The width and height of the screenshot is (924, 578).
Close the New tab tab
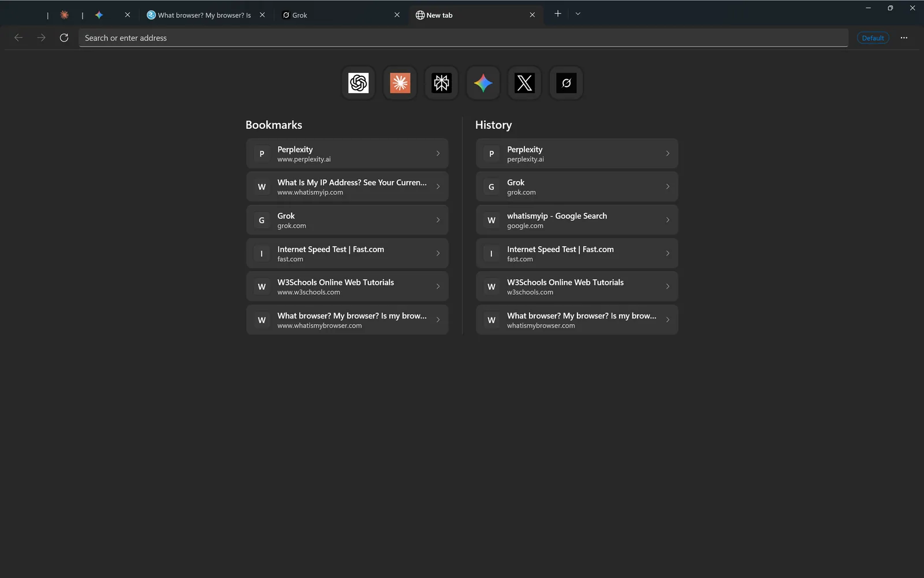532,15
